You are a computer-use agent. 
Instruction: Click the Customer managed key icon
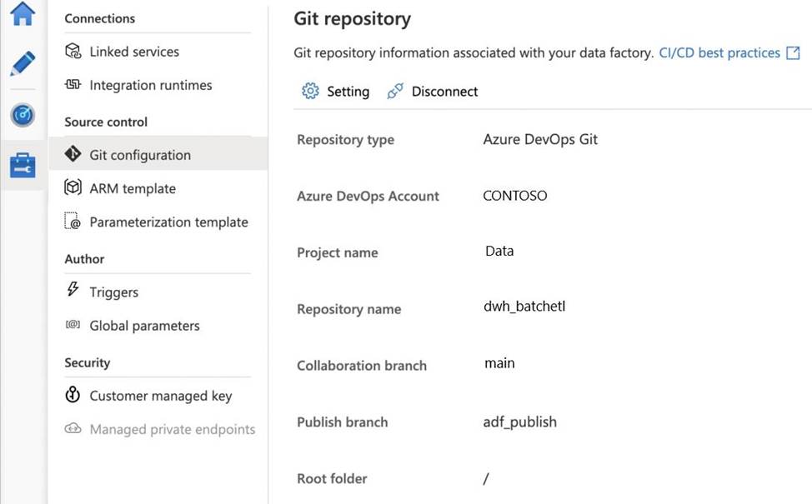click(73, 396)
